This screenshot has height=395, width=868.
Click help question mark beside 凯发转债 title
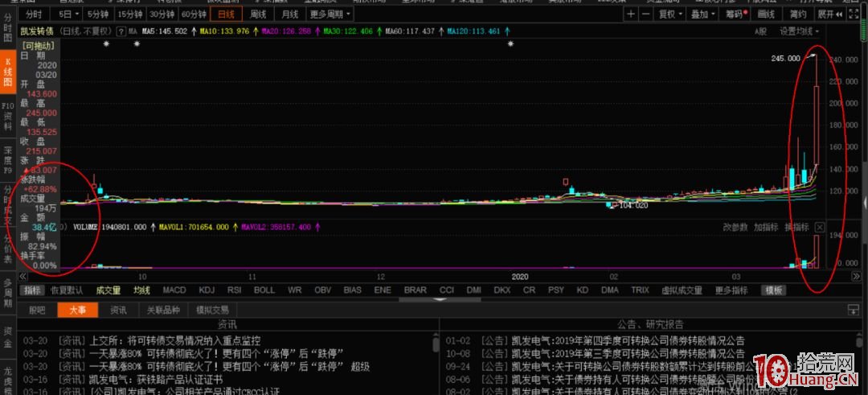(x=121, y=31)
